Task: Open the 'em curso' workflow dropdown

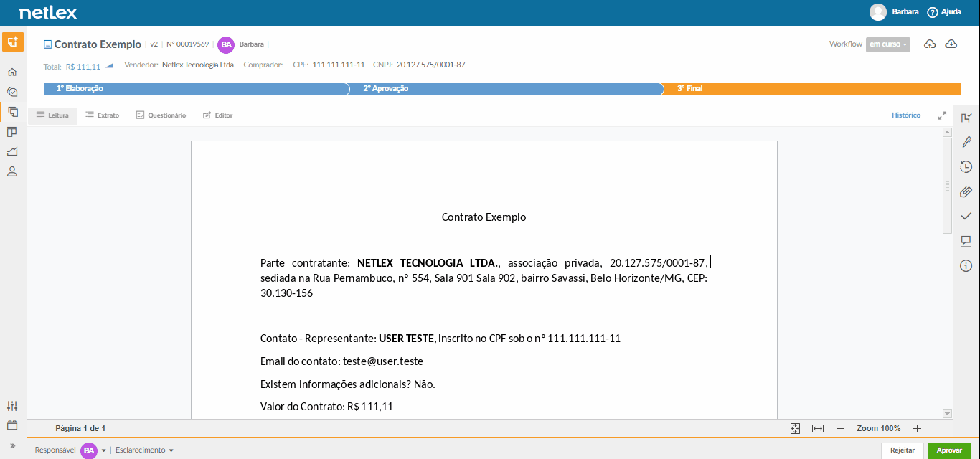Action: 888,44
